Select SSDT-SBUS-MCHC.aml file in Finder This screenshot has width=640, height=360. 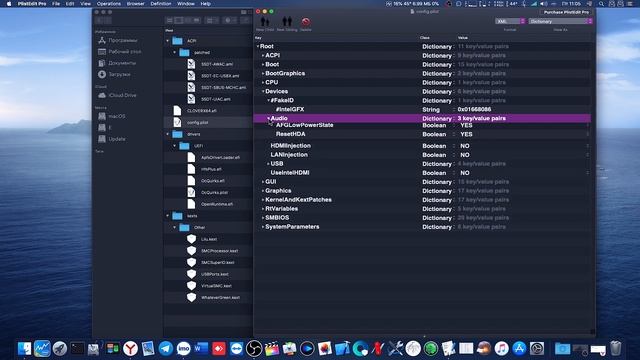(x=223, y=87)
